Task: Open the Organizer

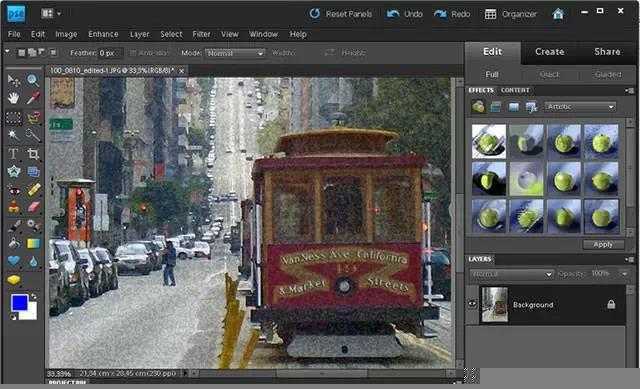Action: pyautogui.click(x=511, y=14)
